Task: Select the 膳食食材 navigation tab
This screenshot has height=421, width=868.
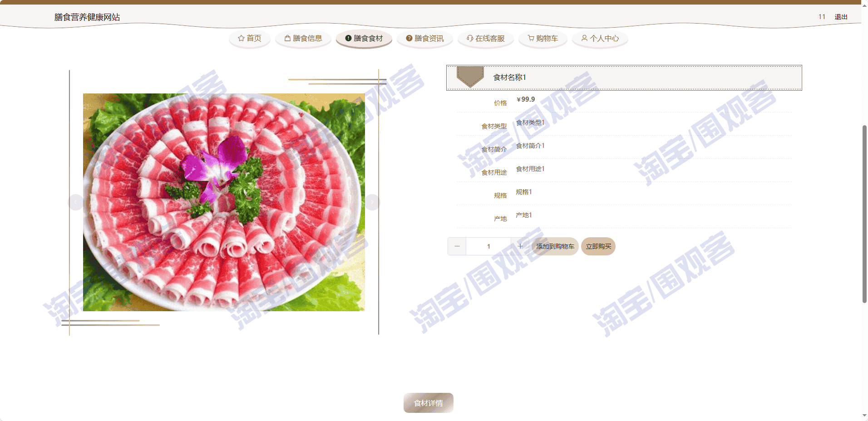Action: 364,39
